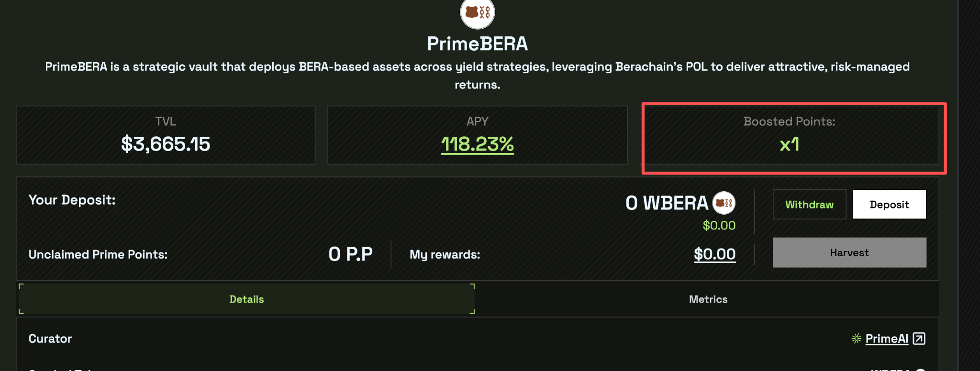Click the x1 Boosted Points value
The width and height of the screenshot is (980, 371).
point(789,144)
